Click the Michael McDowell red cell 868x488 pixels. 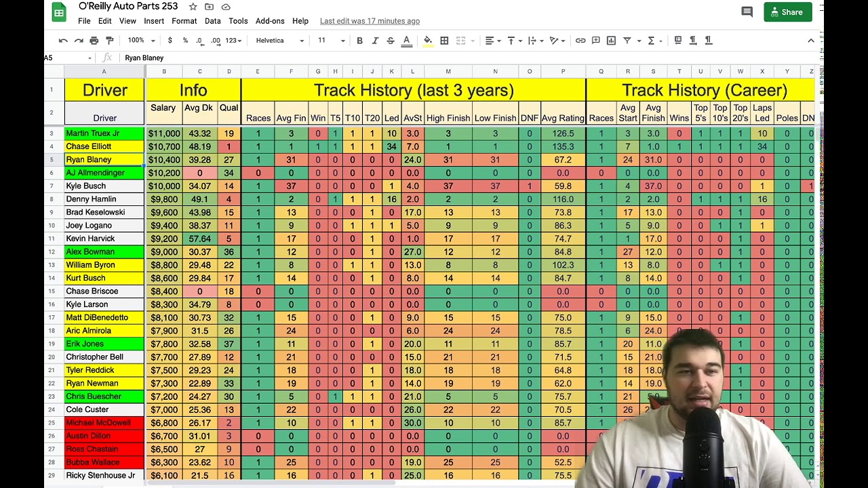104,423
